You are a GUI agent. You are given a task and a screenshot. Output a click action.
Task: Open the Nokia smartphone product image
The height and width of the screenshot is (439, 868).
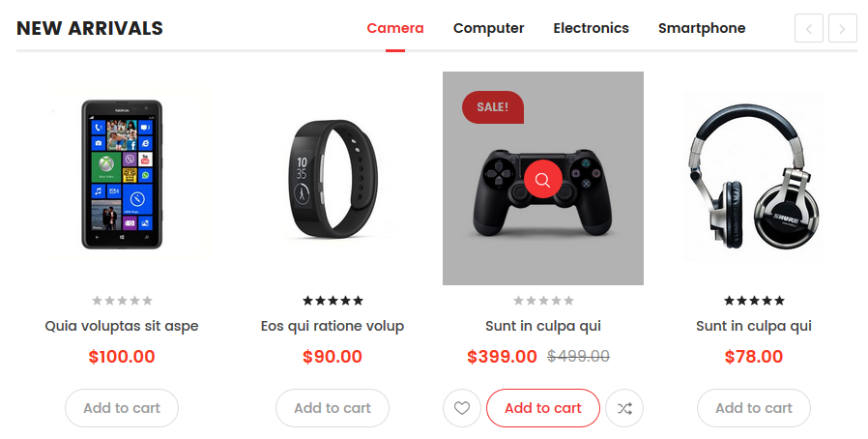click(x=122, y=174)
